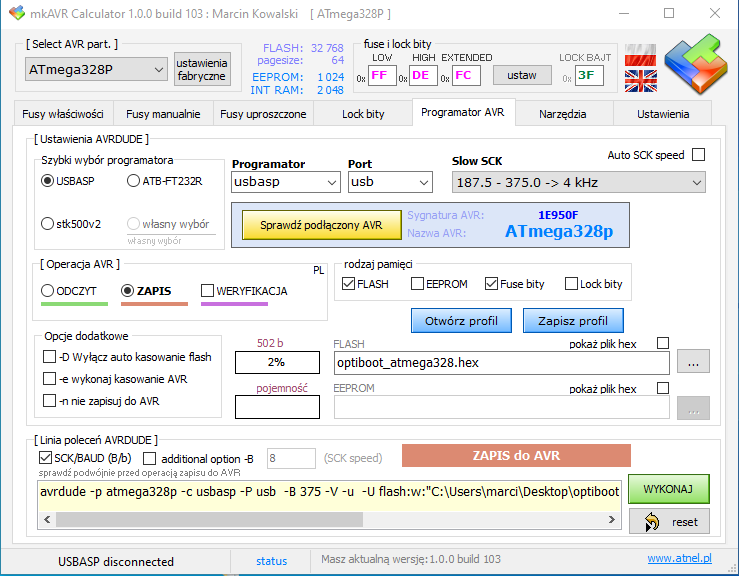Click the LOCK BAJT 3F field

tap(589, 75)
